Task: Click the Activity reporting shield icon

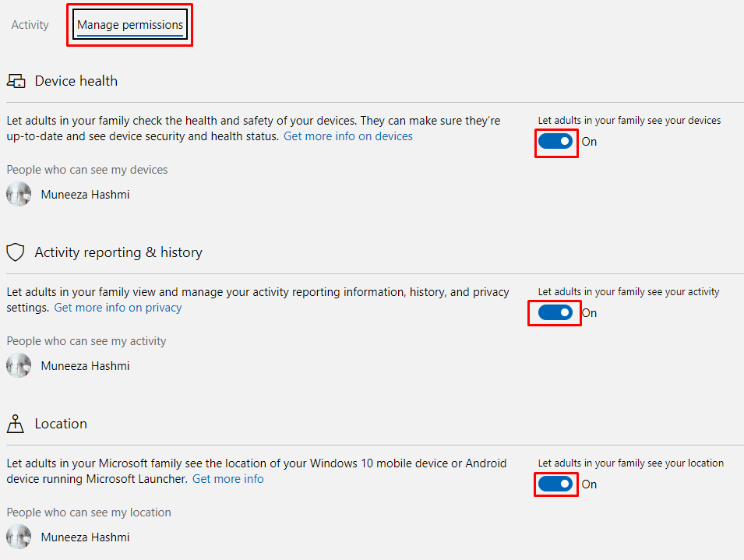Action: click(x=16, y=252)
